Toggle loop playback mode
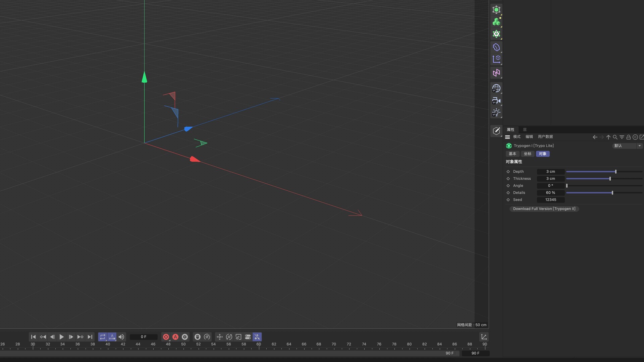644x362 pixels. point(103,337)
